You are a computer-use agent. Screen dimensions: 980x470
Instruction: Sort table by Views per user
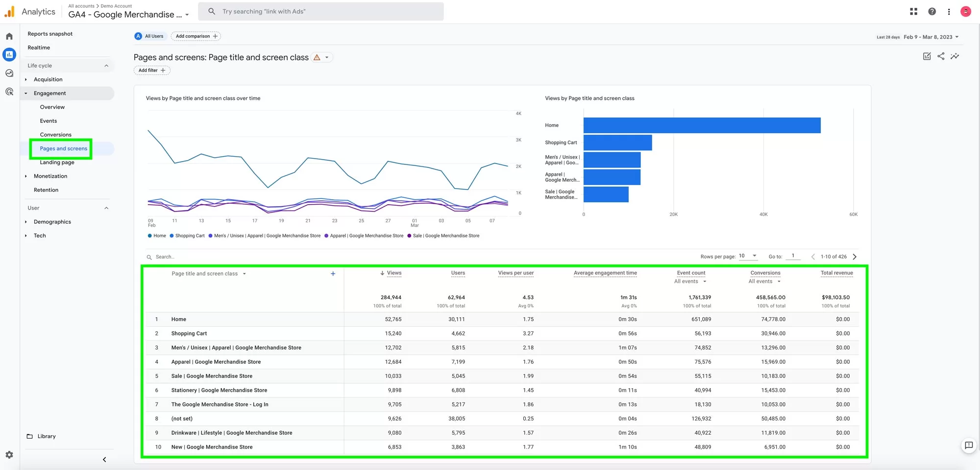pos(516,273)
